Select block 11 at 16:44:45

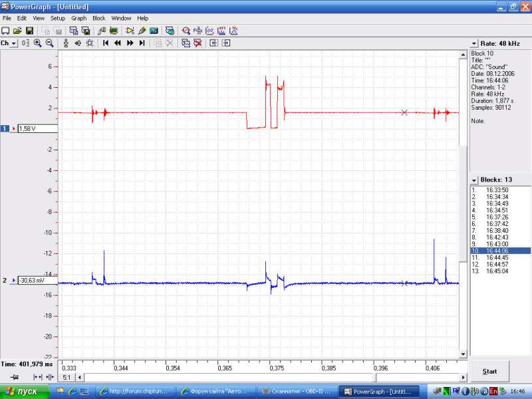coord(501,257)
